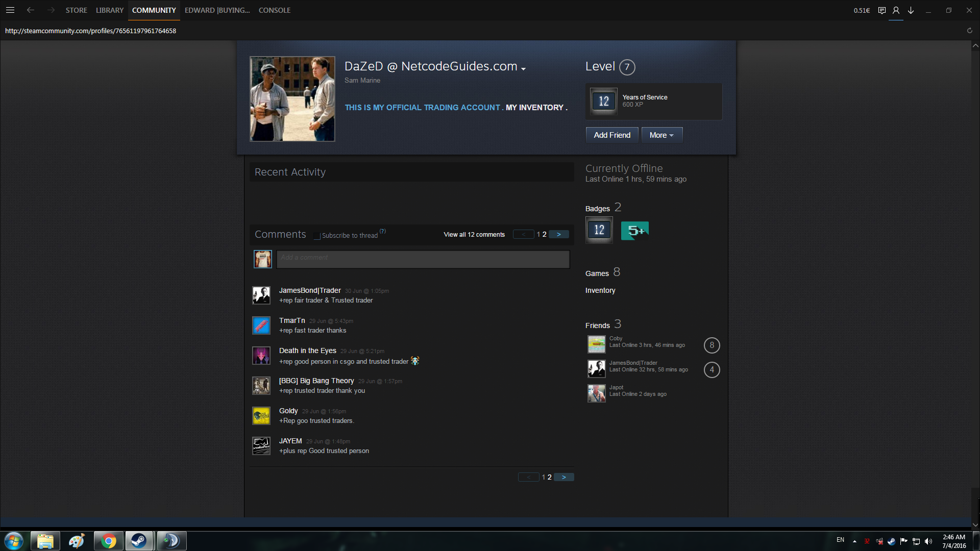
Task: Click the 5+ game collector badge
Action: pos(634,231)
